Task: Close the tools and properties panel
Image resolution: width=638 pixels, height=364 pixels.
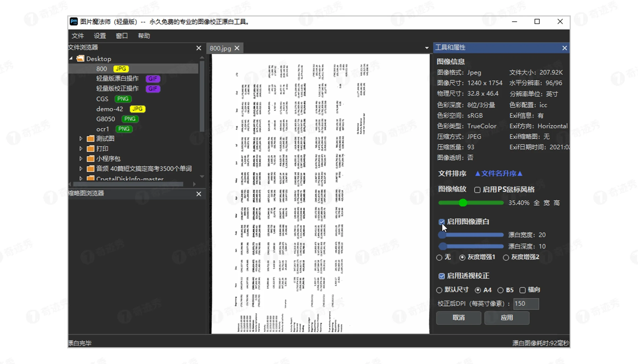Action: pyautogui.click(x=564, y=48)
